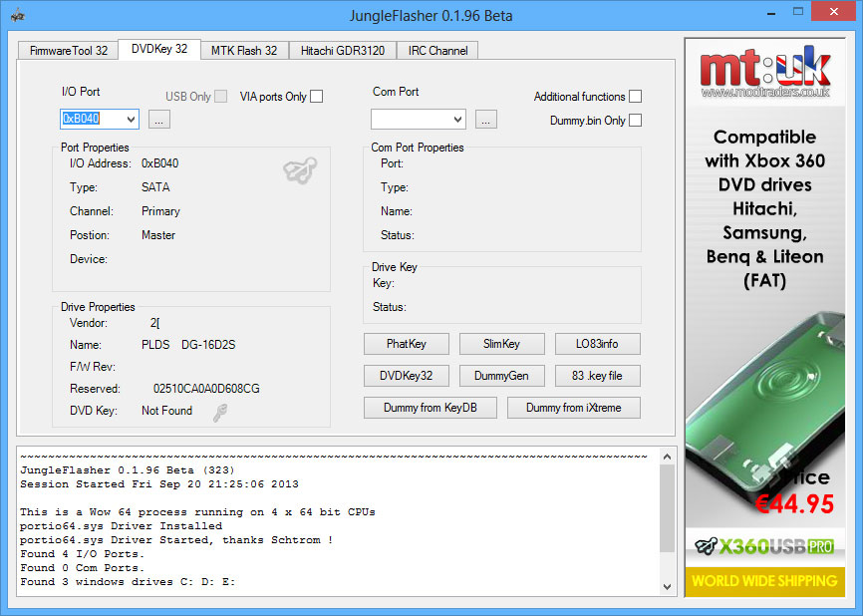This screenshot has height=616, width=863.
Task: Click the WORLD WIDE SHIPPING banner
Action: [765, 581]
